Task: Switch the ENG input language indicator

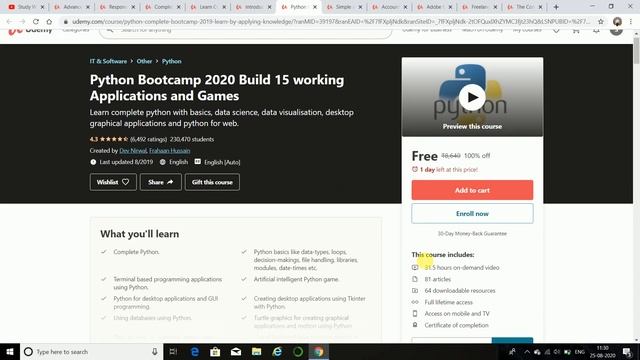Action: (x=580, y=352)
